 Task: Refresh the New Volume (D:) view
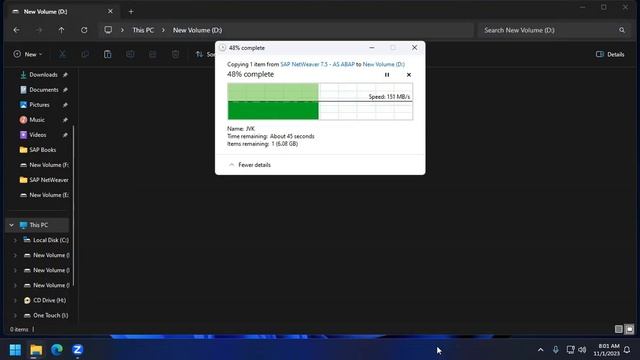(x=84, y=30)
